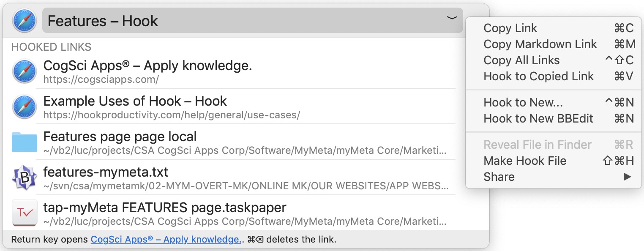Image resolution: width=644 pixels, height=251 pixels.
Task: Click the Safari icon next to Example Uses of Hook
Action: (24, 106)
